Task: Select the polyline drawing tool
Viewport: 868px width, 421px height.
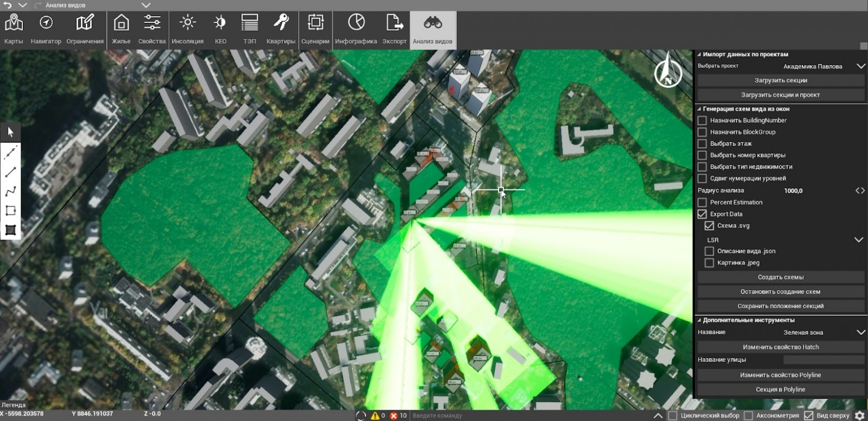Action: [11, 191]
